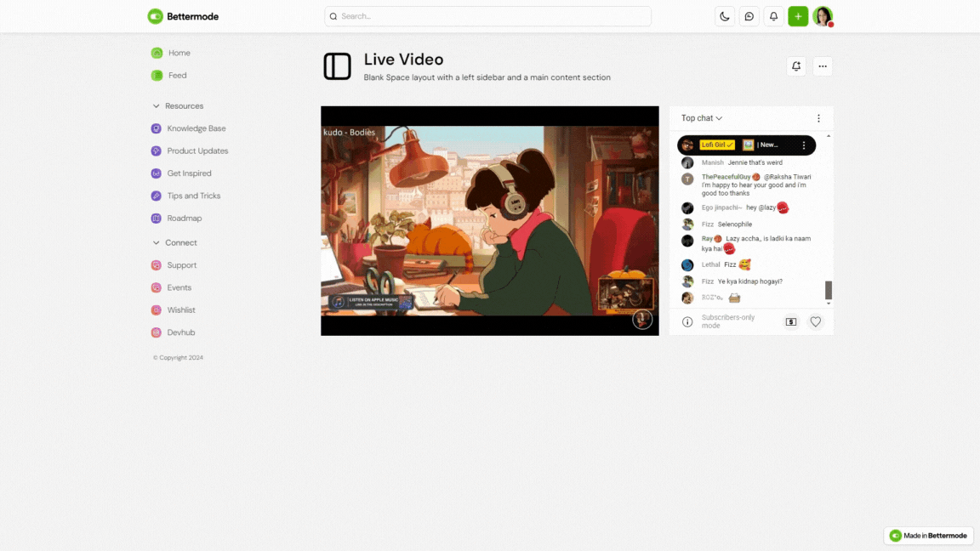
Task: Click the Lofi Girl channel badge
Action: tap(717, 145)
